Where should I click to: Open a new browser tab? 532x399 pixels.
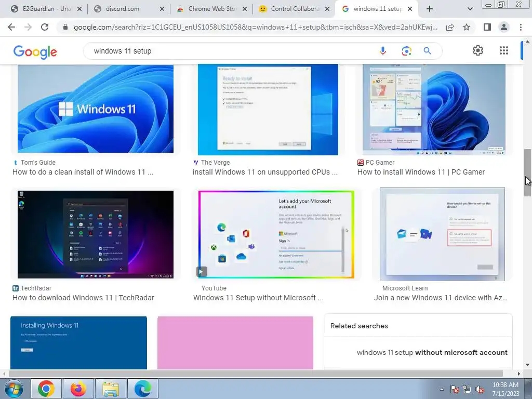[430, 9]
